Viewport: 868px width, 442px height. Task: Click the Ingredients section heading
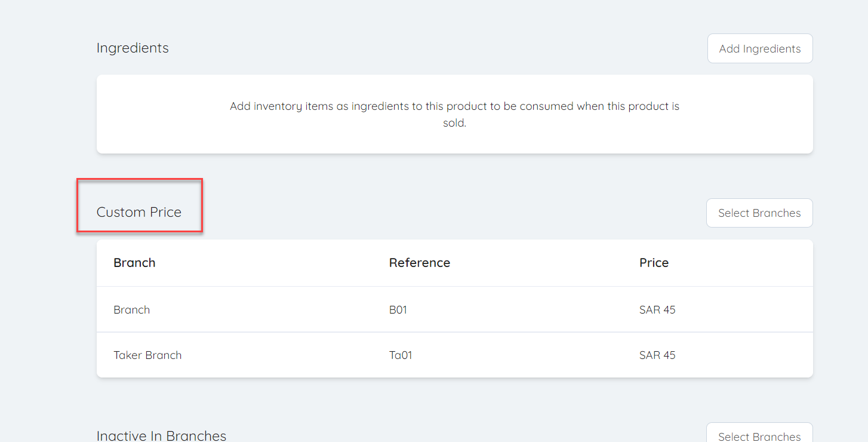point(133,48)
